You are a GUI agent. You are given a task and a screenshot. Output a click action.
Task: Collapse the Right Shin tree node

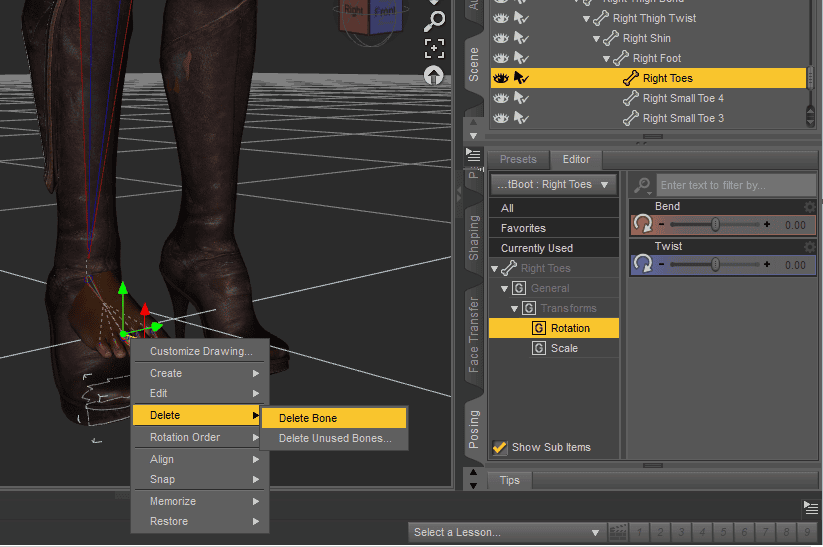596,39
